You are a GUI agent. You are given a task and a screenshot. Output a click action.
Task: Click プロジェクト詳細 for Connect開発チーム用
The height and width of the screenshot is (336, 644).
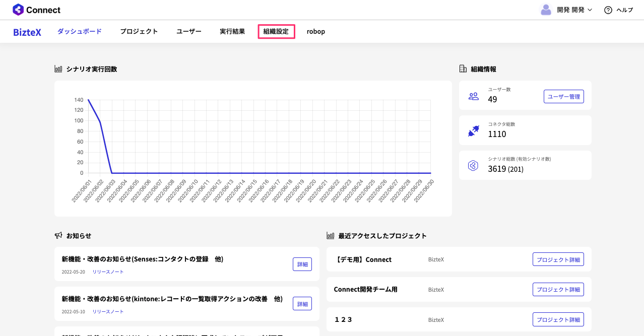point(558,290)
